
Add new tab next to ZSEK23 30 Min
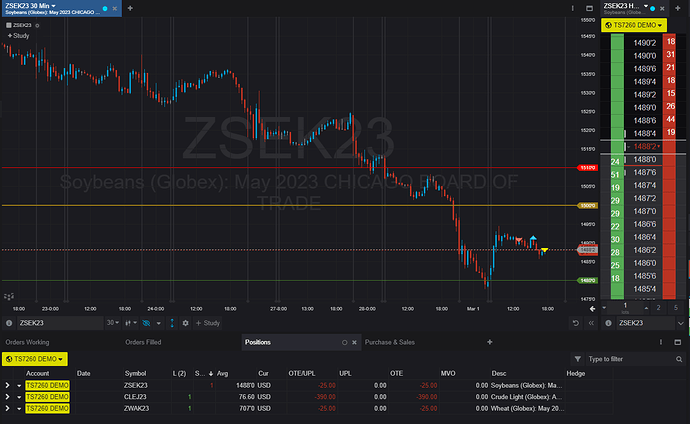coord(130,8)
